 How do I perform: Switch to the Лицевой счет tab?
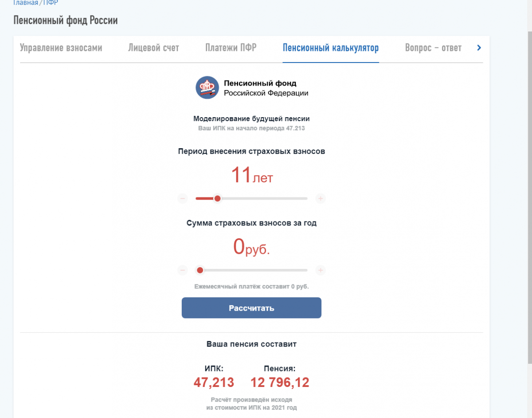[153, 48]
